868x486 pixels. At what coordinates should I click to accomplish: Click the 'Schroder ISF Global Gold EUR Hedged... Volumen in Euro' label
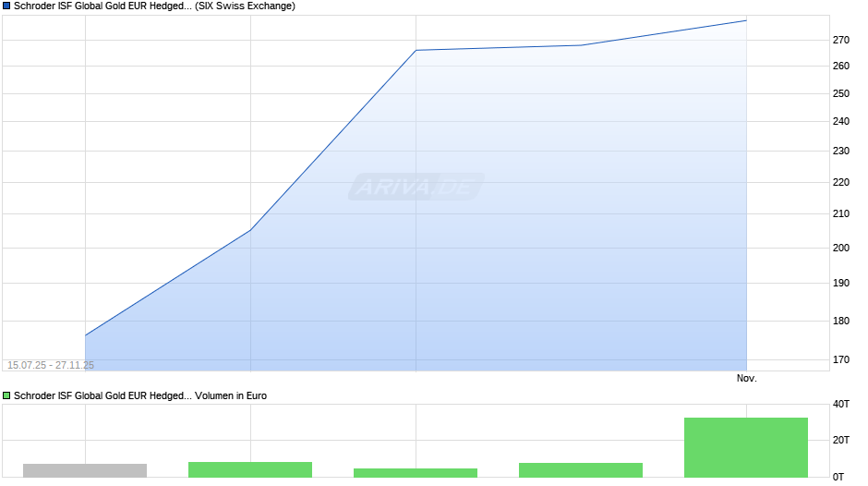[140, 395]
